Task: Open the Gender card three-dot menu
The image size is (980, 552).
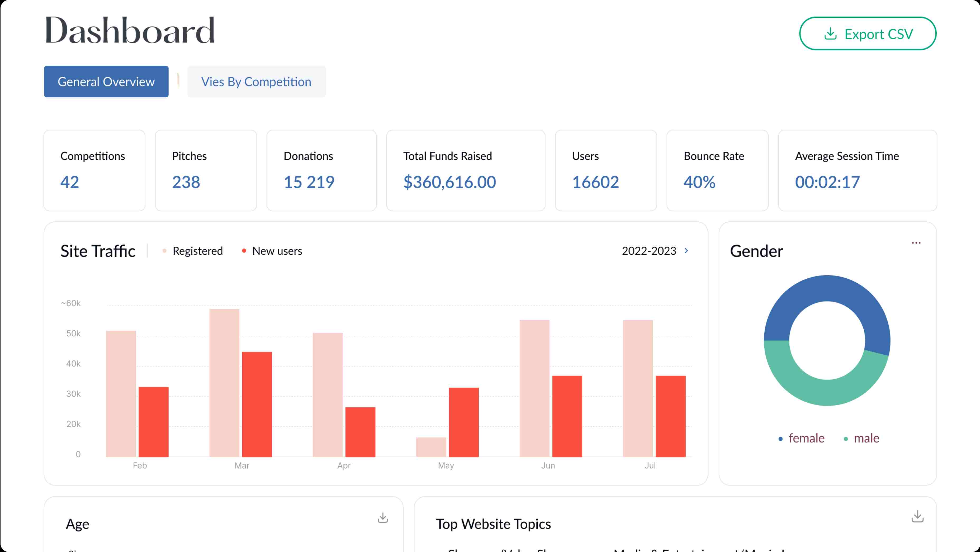Action: 916,243
